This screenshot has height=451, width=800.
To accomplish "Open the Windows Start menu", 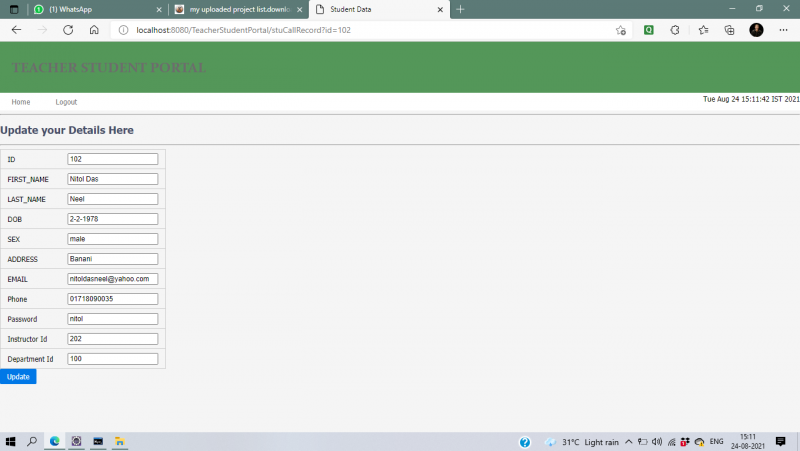I will (x=10, y=441).
